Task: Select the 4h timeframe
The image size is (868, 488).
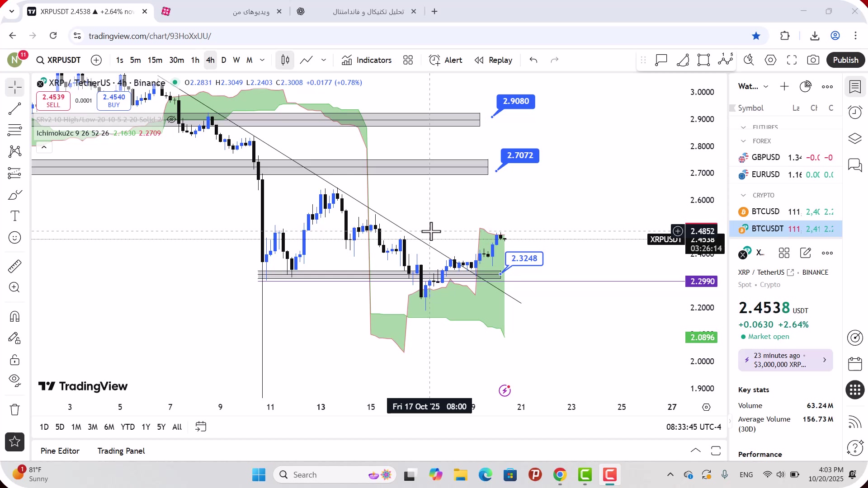Action: 210,60
